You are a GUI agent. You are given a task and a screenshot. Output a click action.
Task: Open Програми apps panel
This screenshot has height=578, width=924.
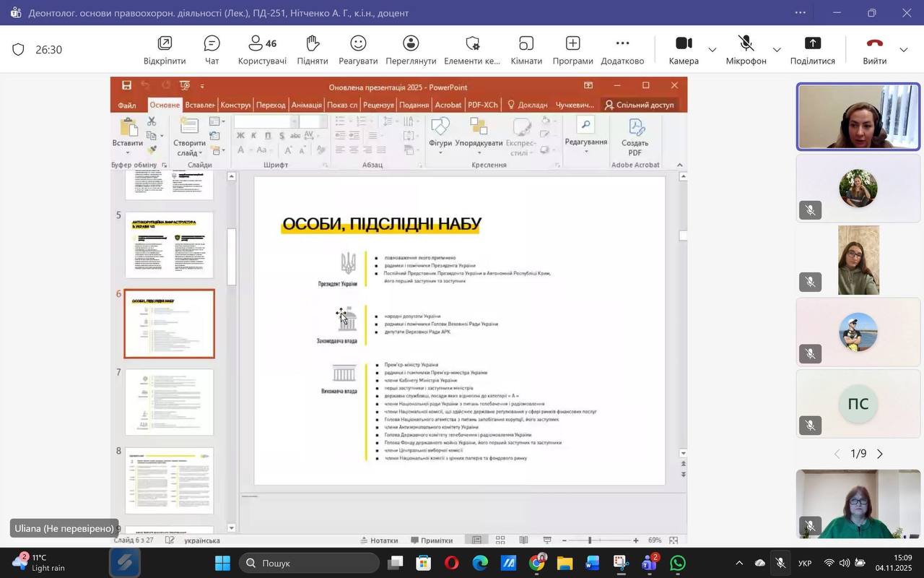[572, 50]
